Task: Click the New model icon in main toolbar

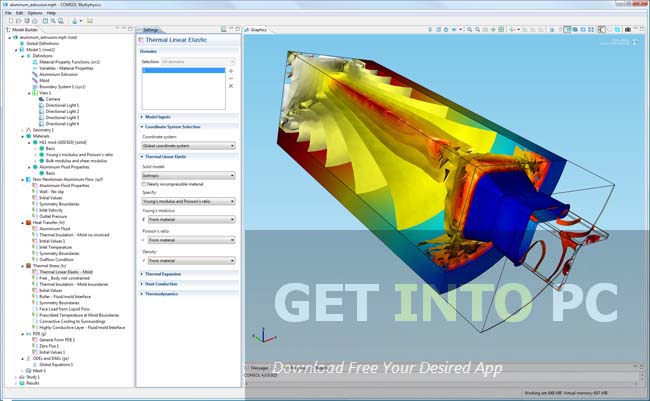Action: pos(11,21)
